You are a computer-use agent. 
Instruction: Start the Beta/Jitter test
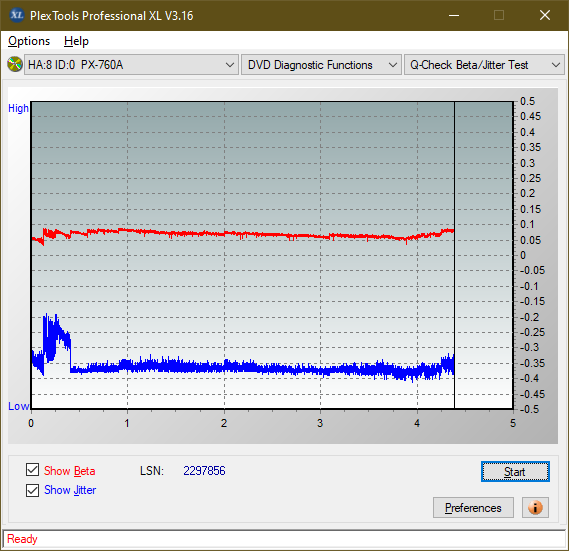pyautogui.click(x=515, y=472)
